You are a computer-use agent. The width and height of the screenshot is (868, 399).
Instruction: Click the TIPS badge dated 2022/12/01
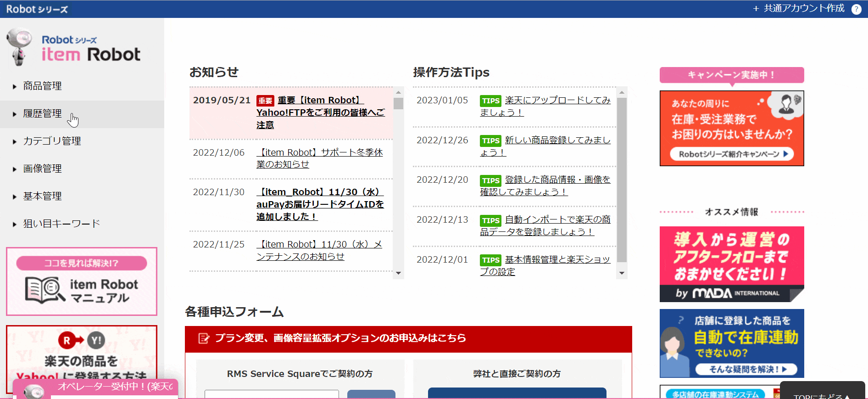[490, 260]
